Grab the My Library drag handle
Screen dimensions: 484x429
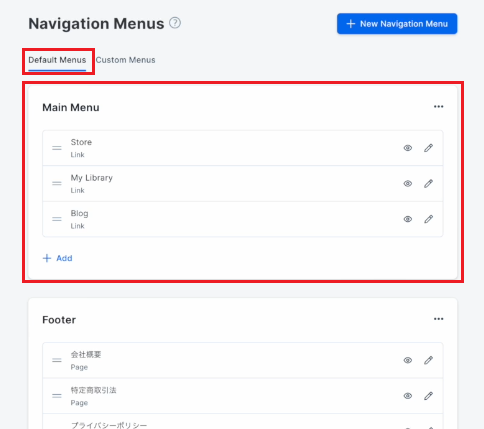click(57, 183)
